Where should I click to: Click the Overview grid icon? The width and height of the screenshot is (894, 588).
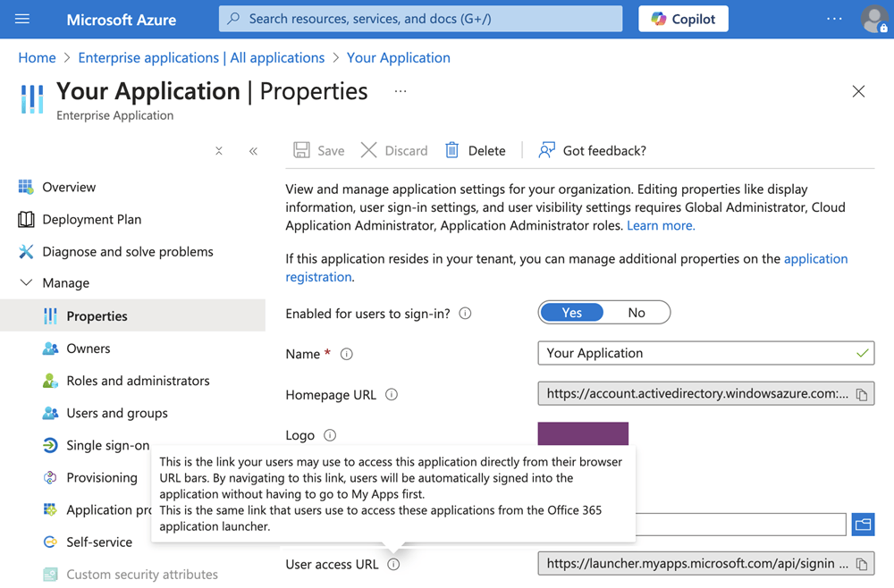tap(26, 187)
